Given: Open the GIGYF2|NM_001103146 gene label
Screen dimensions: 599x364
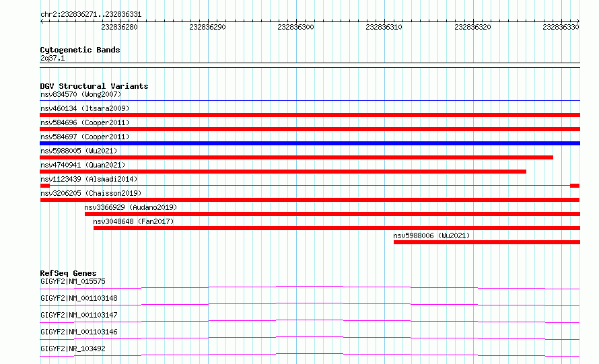Looking at the screenshot, I should tap(79, 332).
